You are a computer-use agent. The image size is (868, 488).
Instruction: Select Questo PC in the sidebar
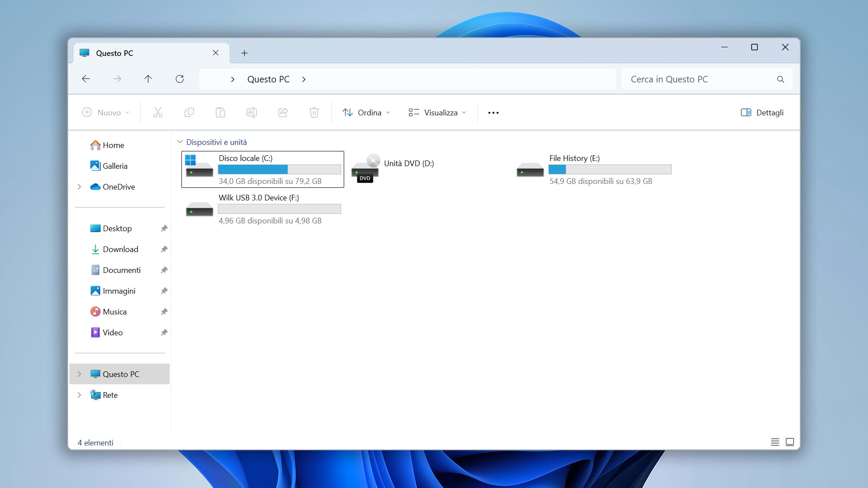(119, 374)
